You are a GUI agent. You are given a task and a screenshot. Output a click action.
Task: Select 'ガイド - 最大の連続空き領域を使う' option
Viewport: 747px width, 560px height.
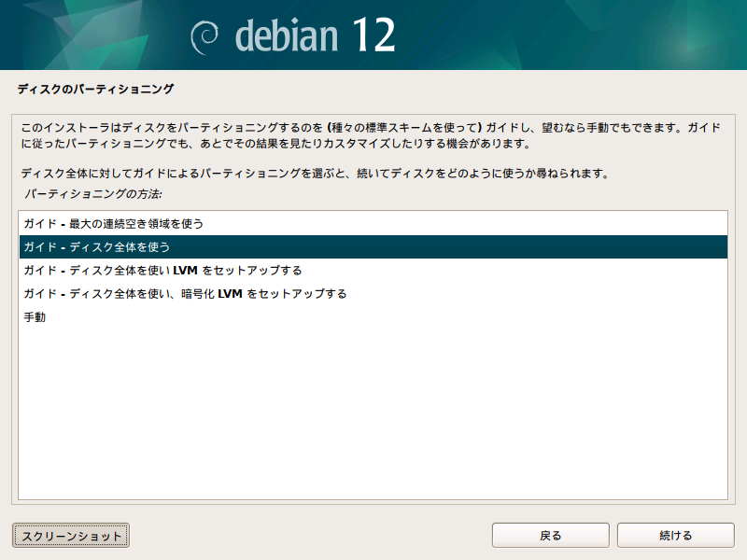pos(373,223)
